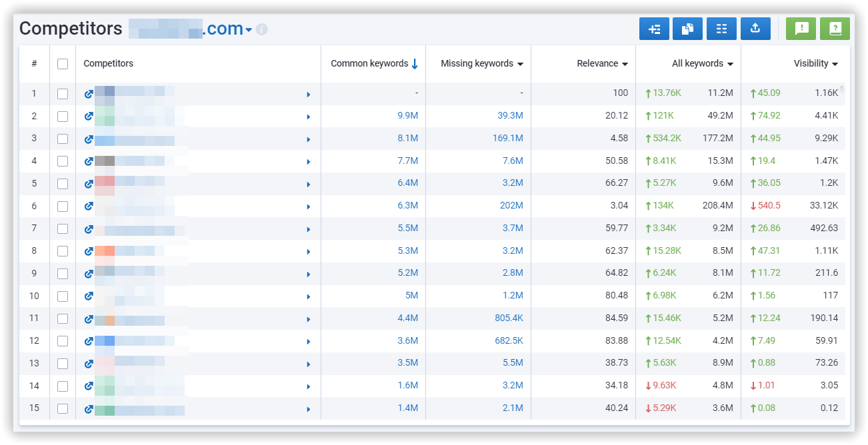Open the export report icon
This screenshot has height=445, width=868.
click(x=755, y=28)
